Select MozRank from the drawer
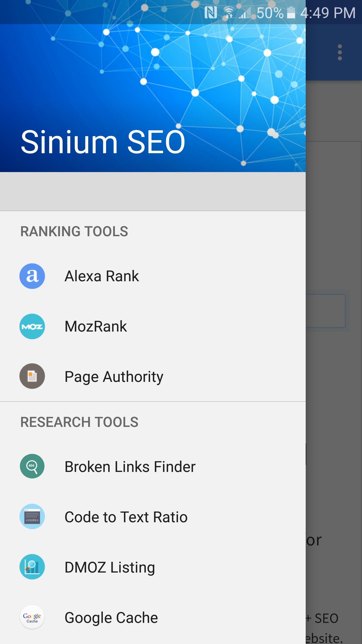Image resolution: width=362 pixels, height=644 pixels. [x=96, y=326]
